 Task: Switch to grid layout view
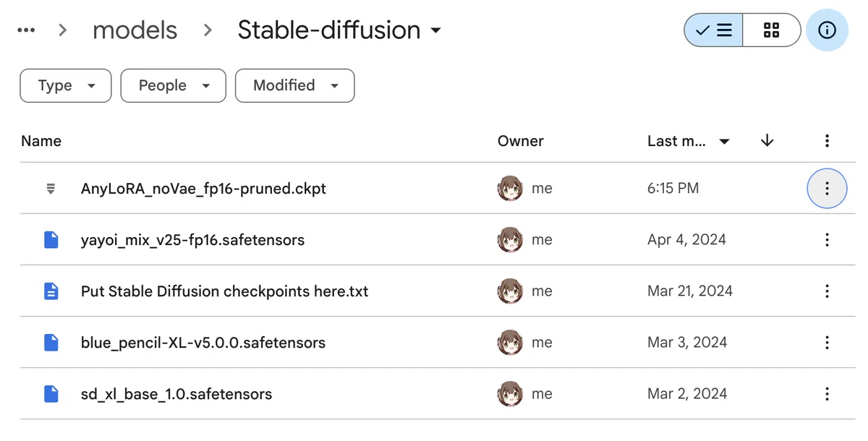pyautogui.click(x=772, y=30)
